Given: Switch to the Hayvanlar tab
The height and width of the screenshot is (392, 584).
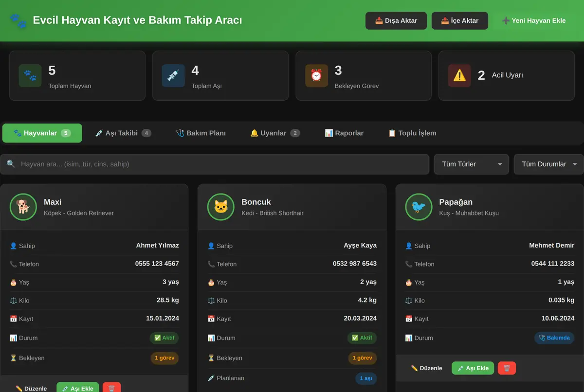Looking at the screenshot, I should [42, 133].
